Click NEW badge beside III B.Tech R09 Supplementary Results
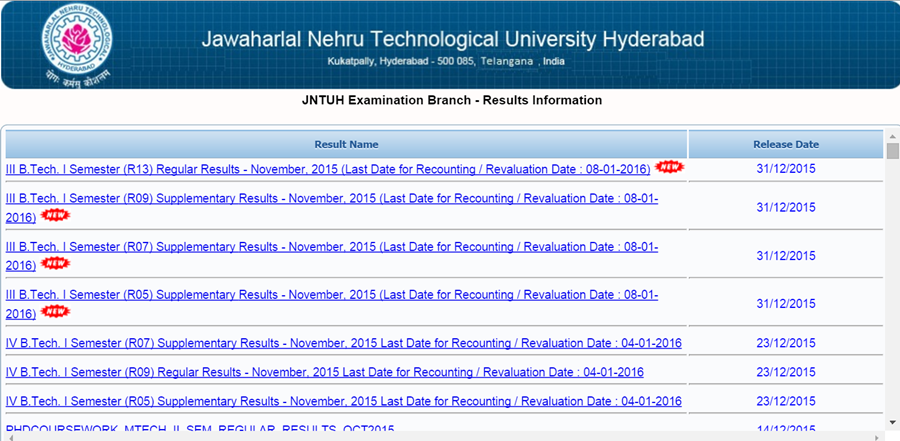Viewport: 900px width, 441px height. [x=55, y=215]
